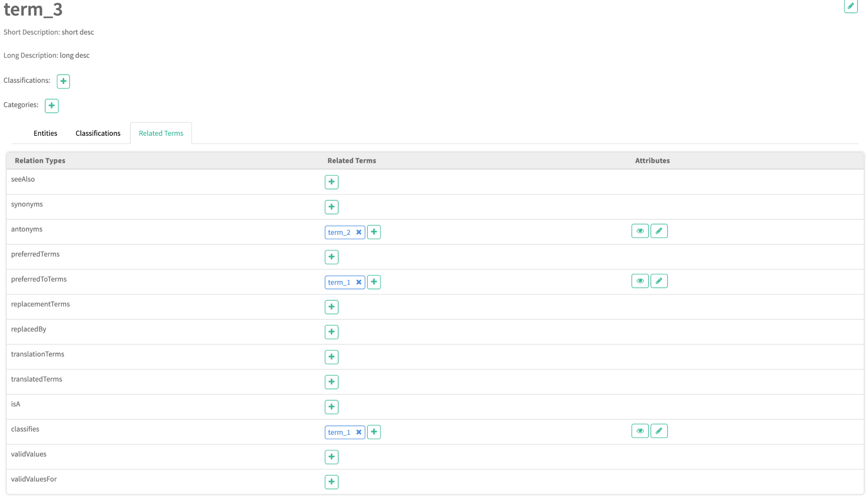Open the term_2 link in the antonyms row
This screenshot has height=497, width=868.
[339, 232]
